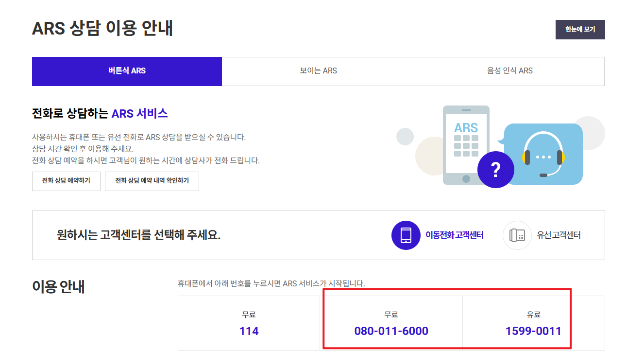The height and width of the screenshot is (352, 644).
Task: Click the purple question mark icon
Action: click(x=496, y=170)
